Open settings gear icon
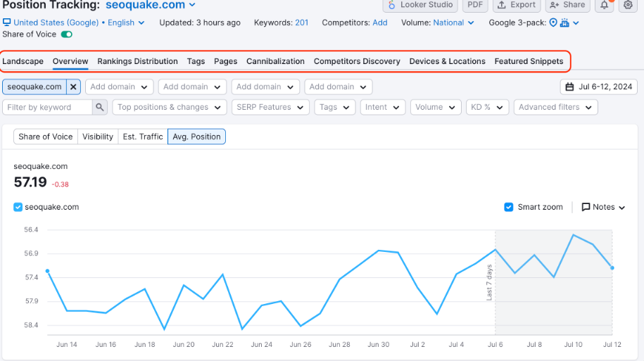 [628, 5]
